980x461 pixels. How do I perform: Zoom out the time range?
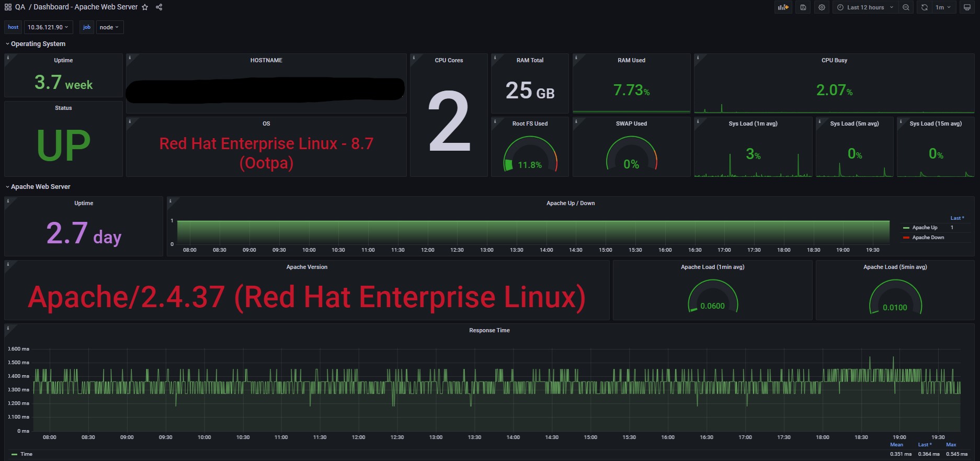(x=906, y=7)
